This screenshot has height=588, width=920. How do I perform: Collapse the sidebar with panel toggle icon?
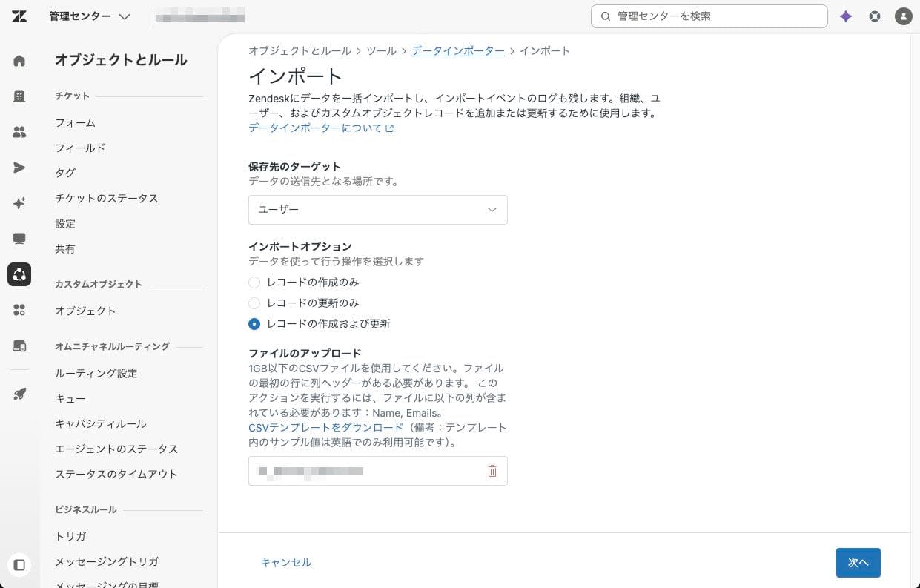click(19, 565)
